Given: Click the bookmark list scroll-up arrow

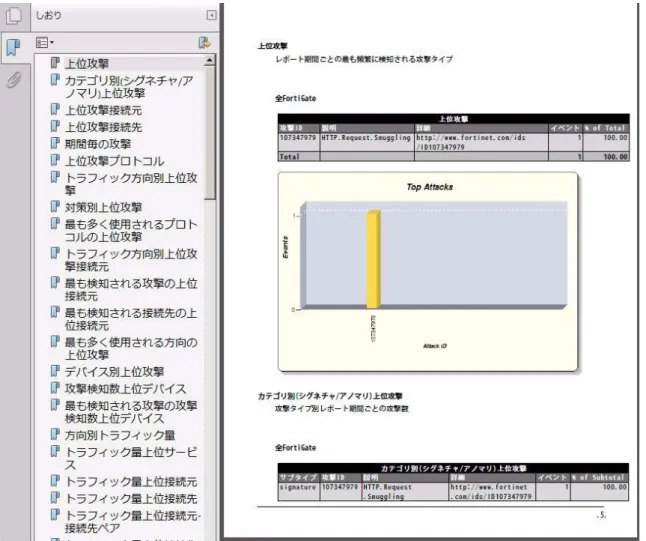Looking at the screenshot, I should (x=209, y=61).
